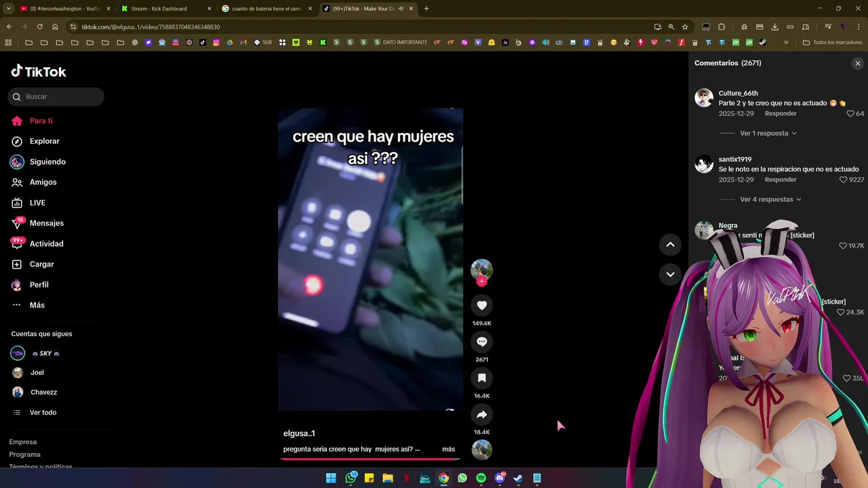This screenshot has height=488, width=868.
Task: Like santix1919's comment heart showing 9227
Action: click(x=844, y=180)
